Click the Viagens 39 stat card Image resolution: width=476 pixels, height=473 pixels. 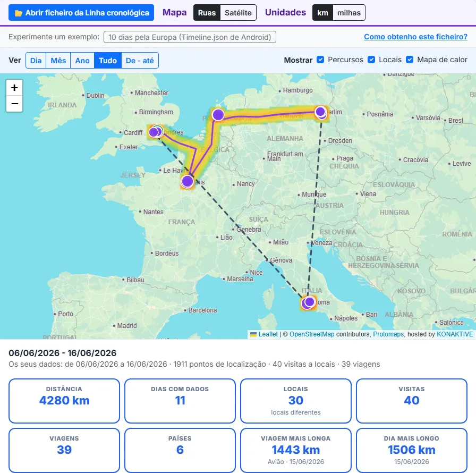click(x=64, y=450)
